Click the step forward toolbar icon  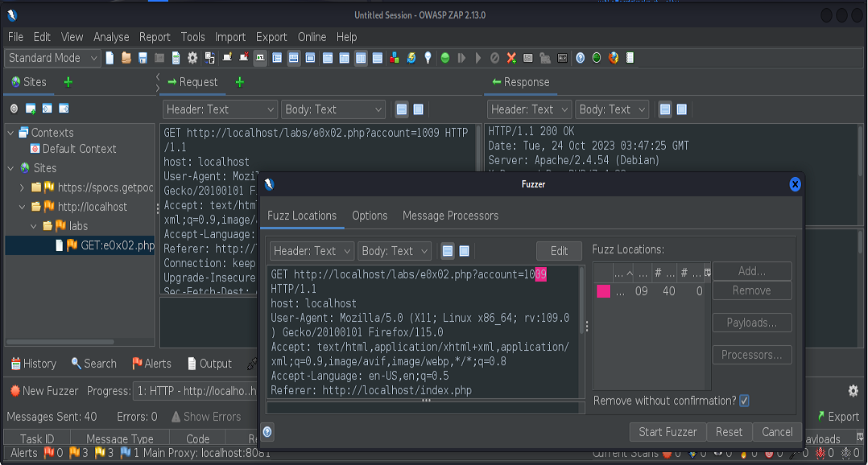click(x=461, y=58)
